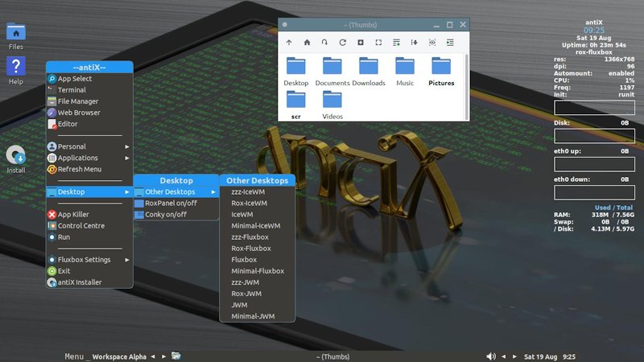Switch to zzz-JWM desktop
This screenshot has height=362, width=644.
[x=257, y=282]
